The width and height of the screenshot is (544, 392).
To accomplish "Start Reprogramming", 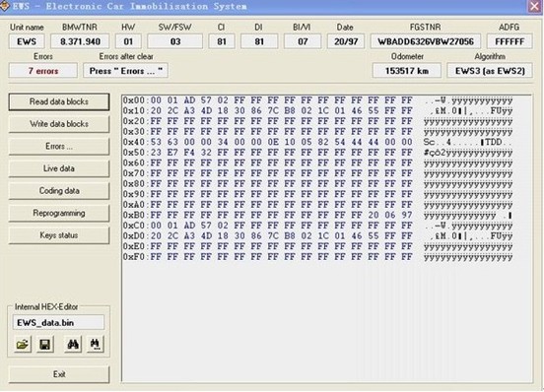I will [x=59, y=213].
